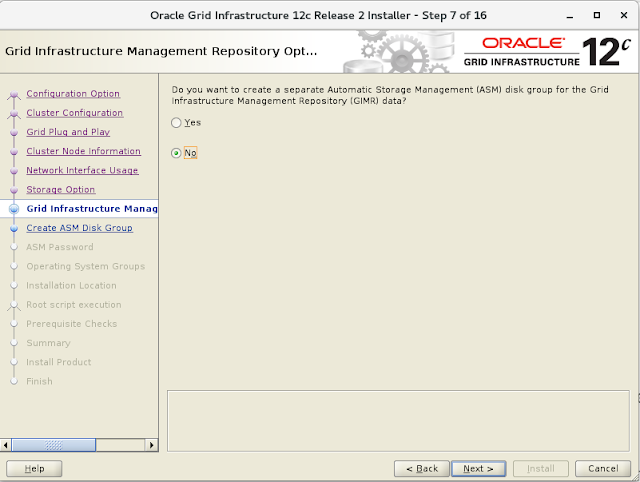Click the Storage Option step bullet icon
The height and width of the screenshot is (482, 640).
click(14, 190)
